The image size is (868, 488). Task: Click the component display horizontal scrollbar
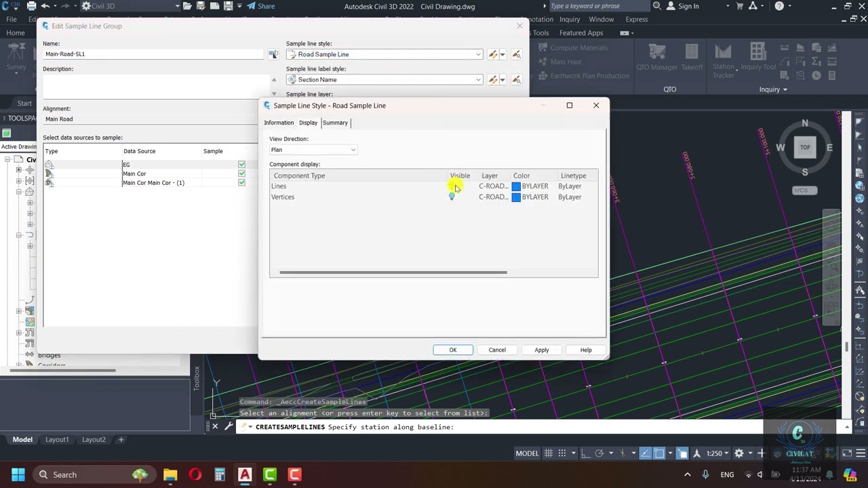[x=393, y=272]
